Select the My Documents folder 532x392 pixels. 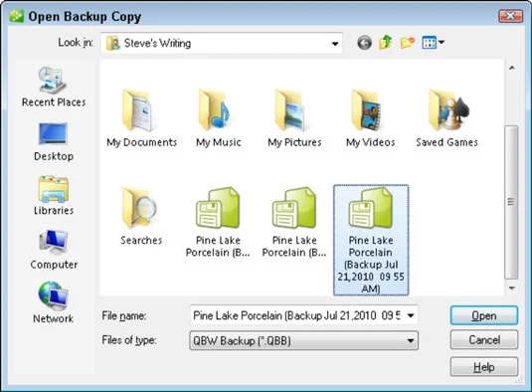click(x=141, y=118)
